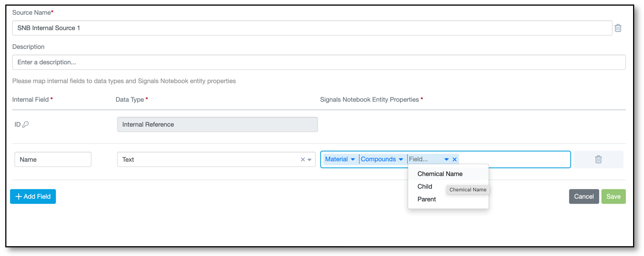Choose Child option in dropdown
This screenshot has width=644, height=256.
tap(425, 186)
